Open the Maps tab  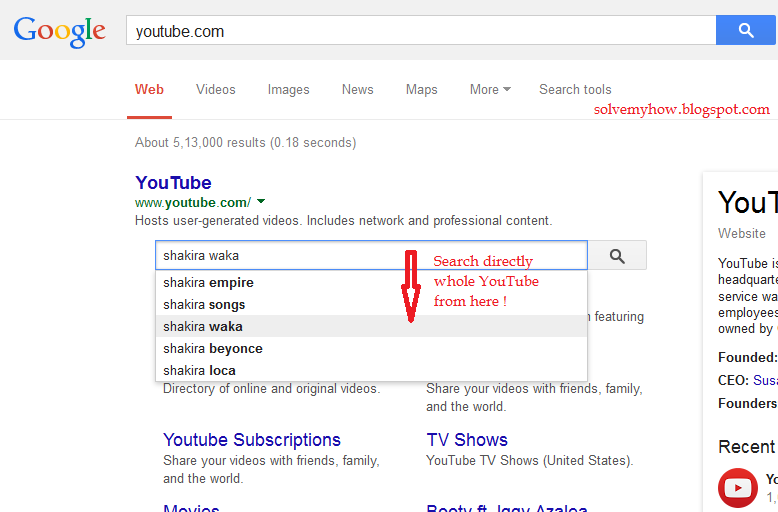(x=421, y=89)
